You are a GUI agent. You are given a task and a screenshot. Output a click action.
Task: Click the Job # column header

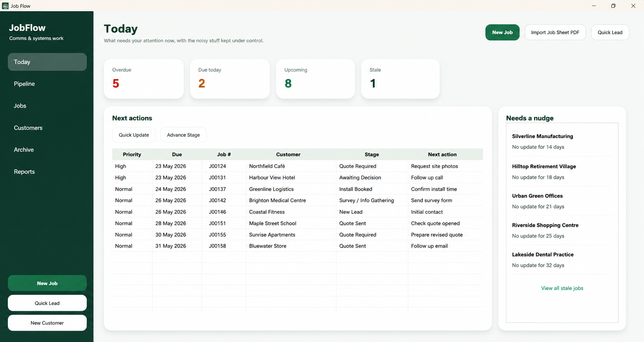pyautogui.click(x=224, y=155)
